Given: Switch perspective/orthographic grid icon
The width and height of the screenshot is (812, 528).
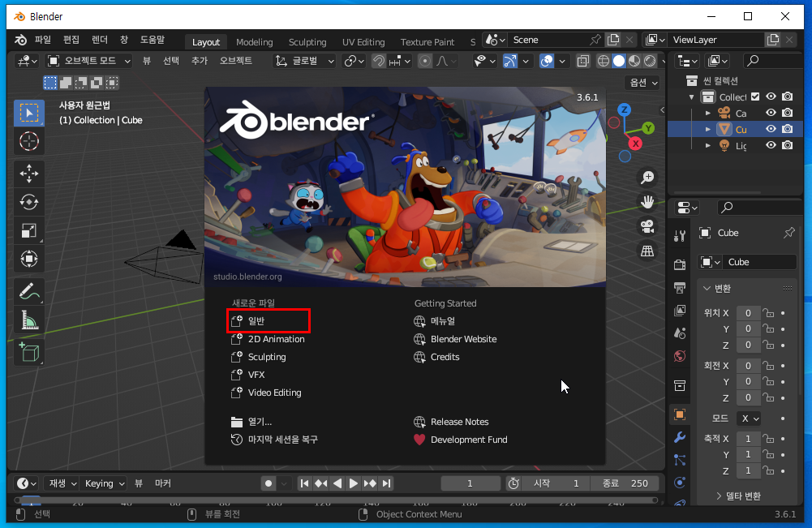Looking at the screenshot, I should click(x=647, y=251).
